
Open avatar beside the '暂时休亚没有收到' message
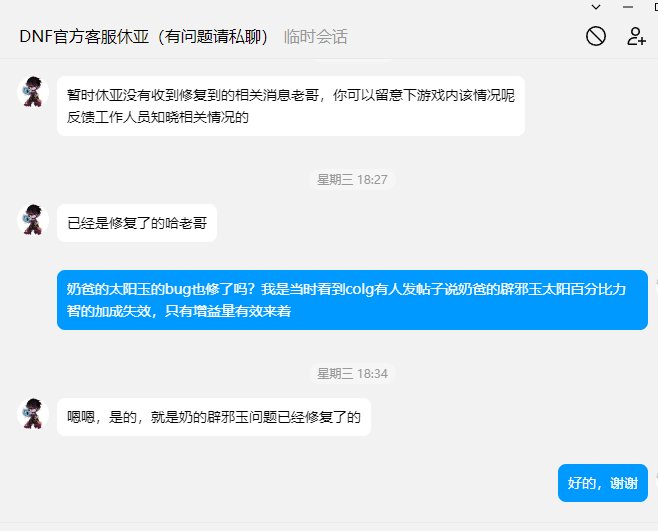(33, 92)
